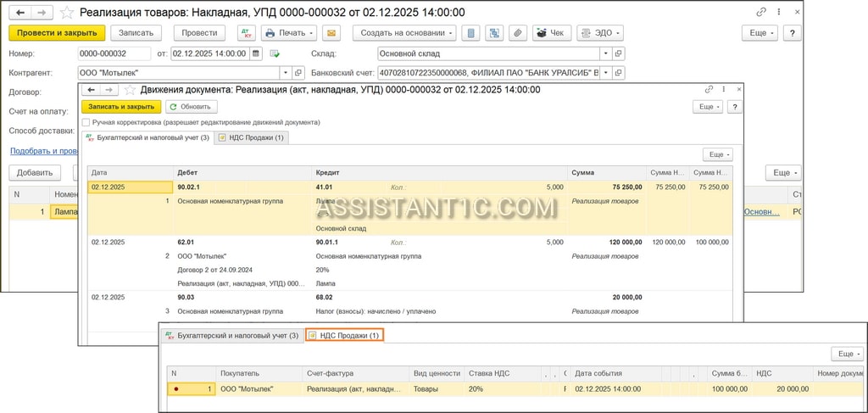Select highlighted НДС Продажи (1) tab in lower panel

[344, 336]
